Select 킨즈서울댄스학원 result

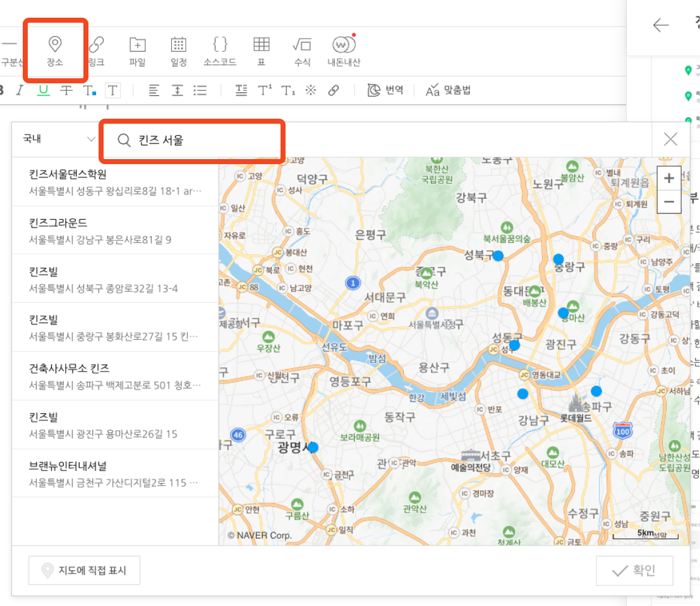click(x=115, y=182)
